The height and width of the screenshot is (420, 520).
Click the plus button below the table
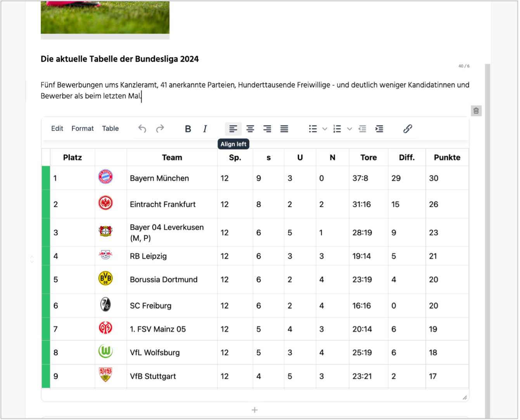[x=255, y=410]
